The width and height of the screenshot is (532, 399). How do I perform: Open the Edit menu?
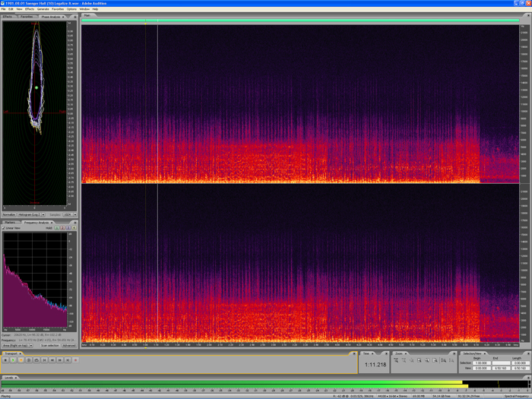pos(11,9)
